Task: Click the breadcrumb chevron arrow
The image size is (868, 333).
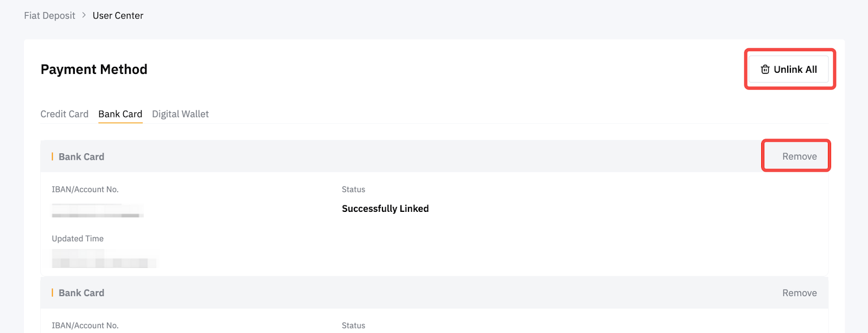Action: click(x=84, y=15)
